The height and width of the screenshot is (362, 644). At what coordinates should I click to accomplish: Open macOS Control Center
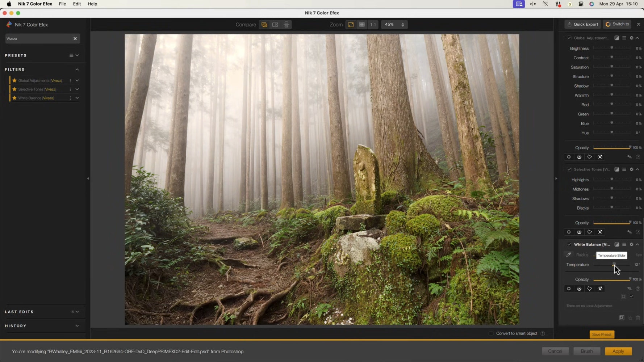(581, 4)
